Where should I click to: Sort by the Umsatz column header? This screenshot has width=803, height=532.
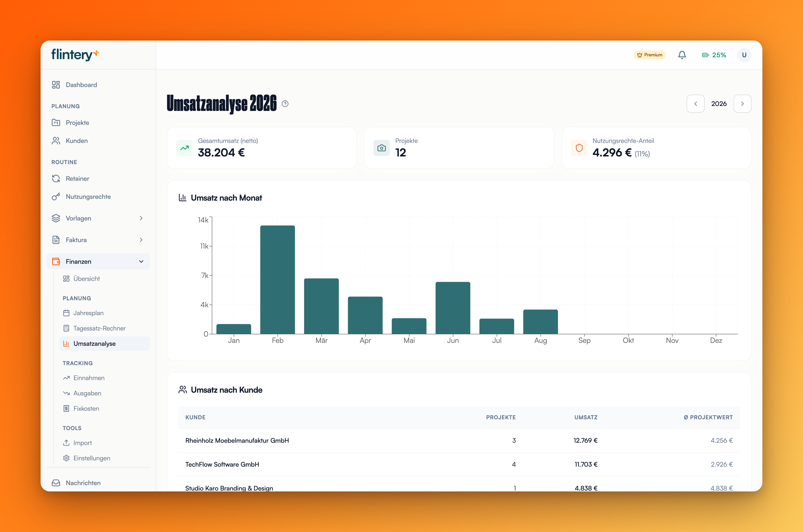click(x=586, y=417)
